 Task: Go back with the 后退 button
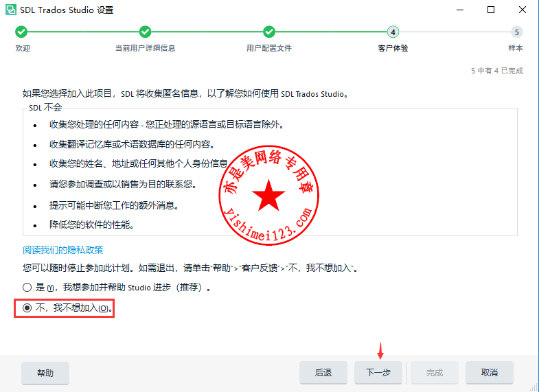click(x=323, y=373)
